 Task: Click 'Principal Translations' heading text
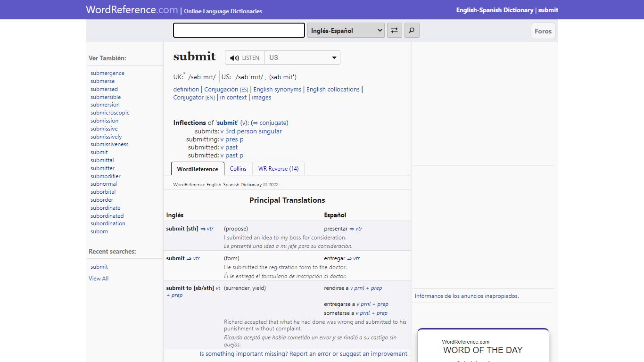click(x=287, y=200)
